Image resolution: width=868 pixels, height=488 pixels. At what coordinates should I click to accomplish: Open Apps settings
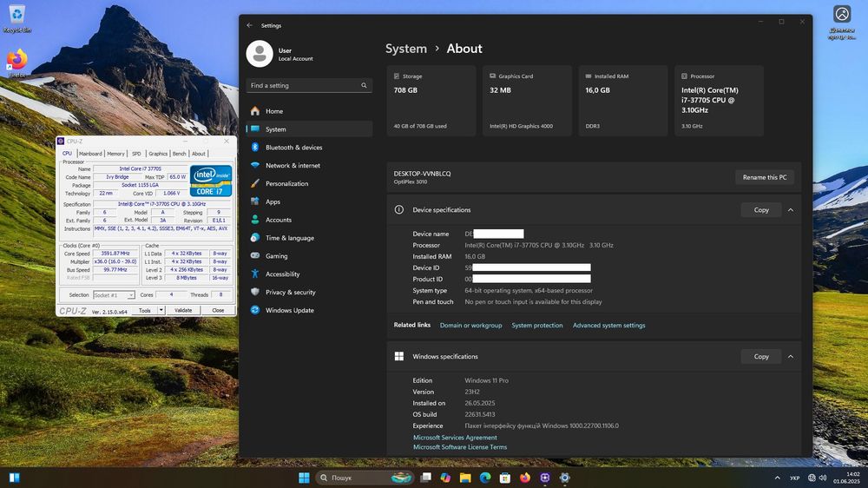(309, 201)
